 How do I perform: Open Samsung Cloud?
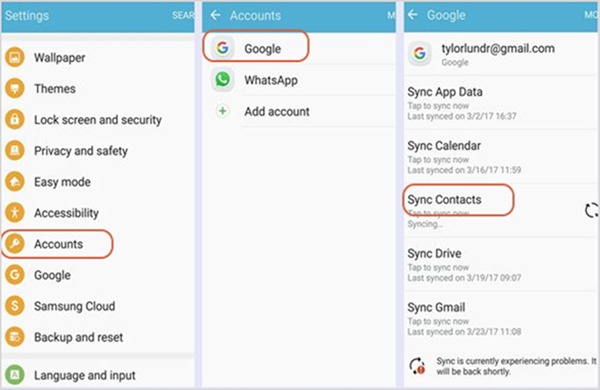click(98, 305)
